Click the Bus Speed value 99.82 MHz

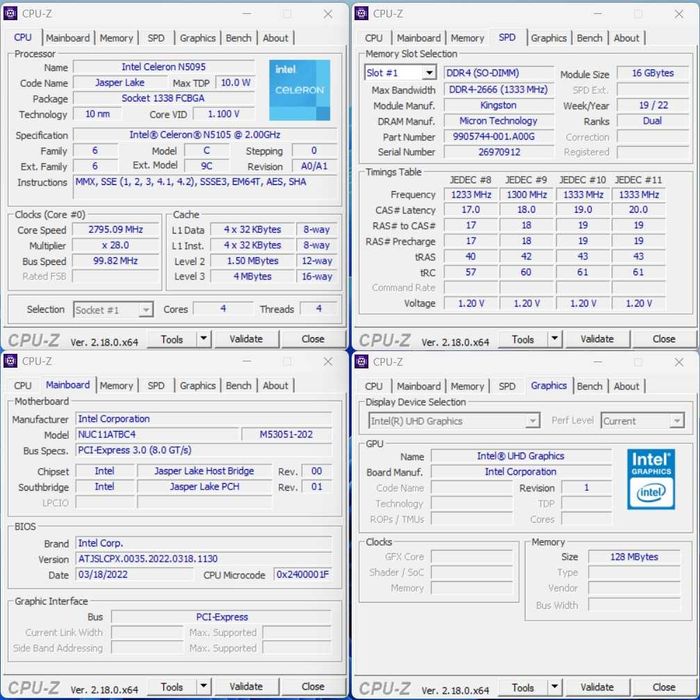point(116,261)
